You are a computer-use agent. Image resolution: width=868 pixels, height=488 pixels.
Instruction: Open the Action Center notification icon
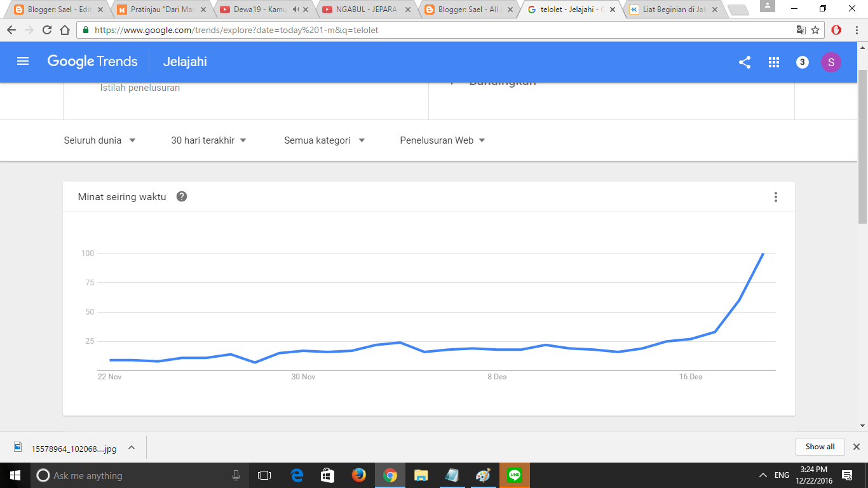click(x=847, y=475)
